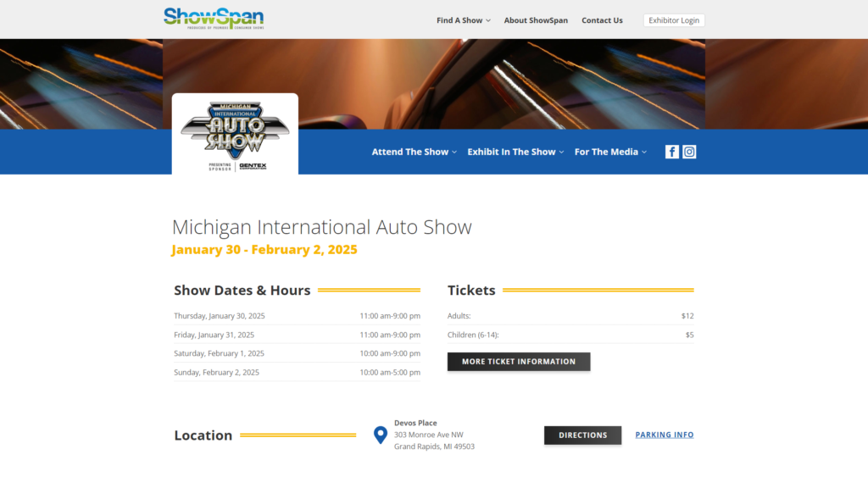Click the Adults ticket price $12
The height and width of the screenshot is (488, 868).
coord(687,316)
